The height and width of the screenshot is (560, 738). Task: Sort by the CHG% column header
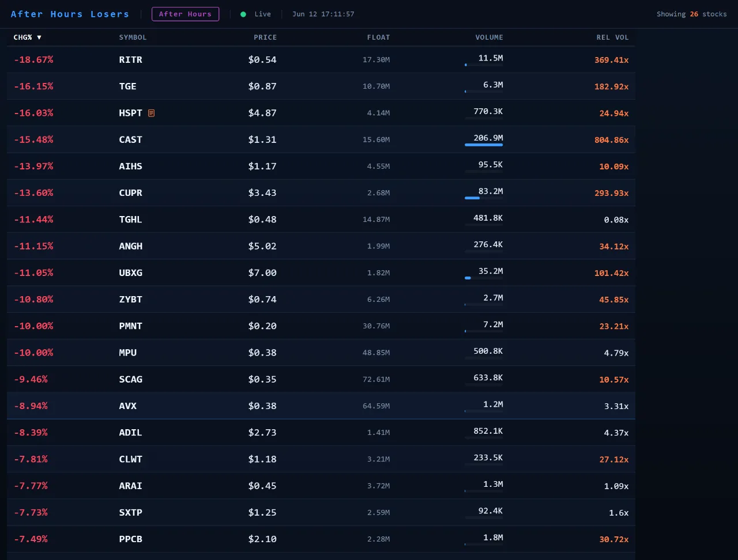tap(28, 37)
